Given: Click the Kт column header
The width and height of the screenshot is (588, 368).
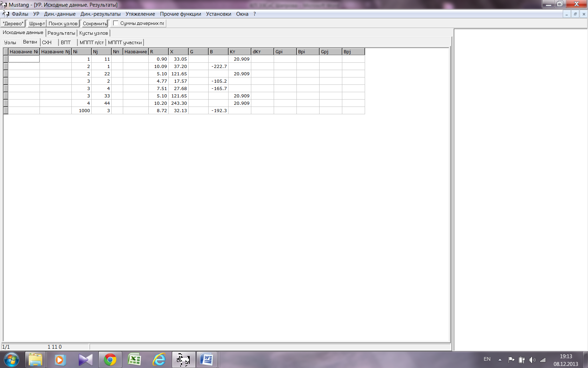Looking at the screenshot, I should pyautogui.click(x=240, y=52).
